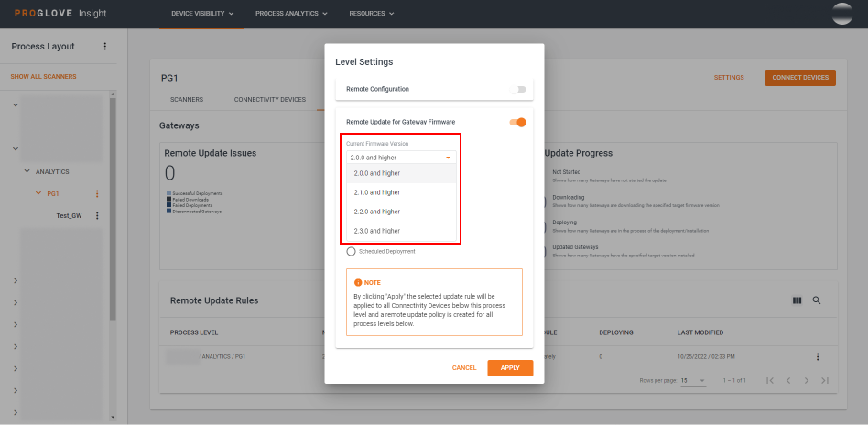Click the column view icon in Remote Update Rules
The width and height of the screenshot is (868, 425).
point(797,300)
